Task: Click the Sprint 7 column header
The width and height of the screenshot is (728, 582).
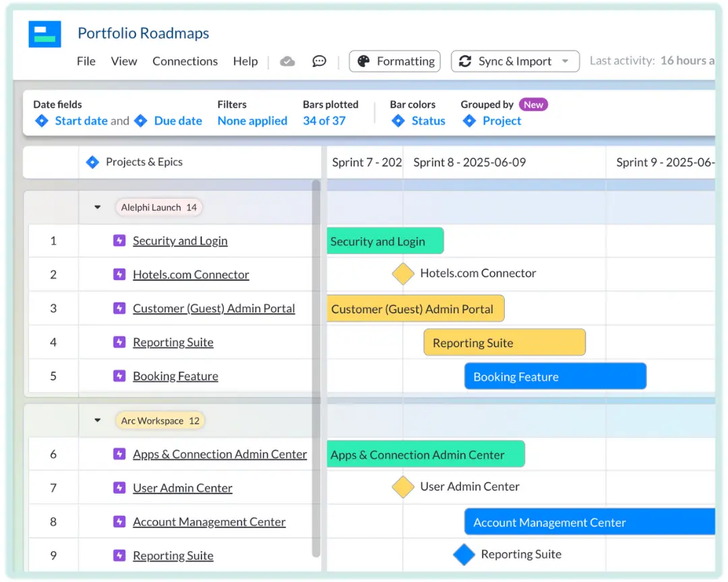Action: 365,162
